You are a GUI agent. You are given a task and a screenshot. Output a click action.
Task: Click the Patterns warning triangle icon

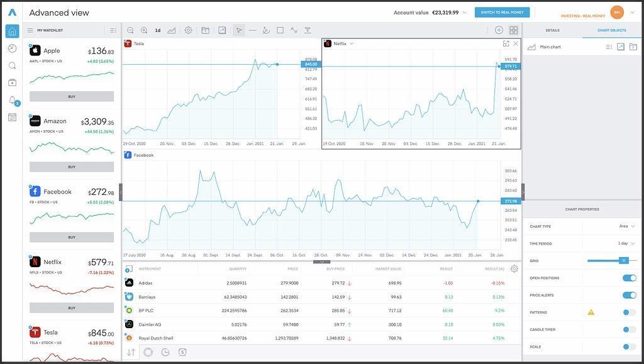tap(591, 312)
